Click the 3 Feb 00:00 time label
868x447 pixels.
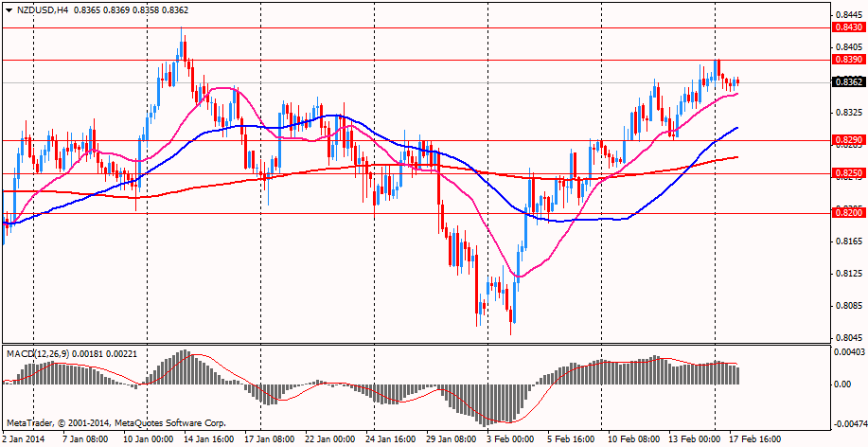[x=508, y=439]
